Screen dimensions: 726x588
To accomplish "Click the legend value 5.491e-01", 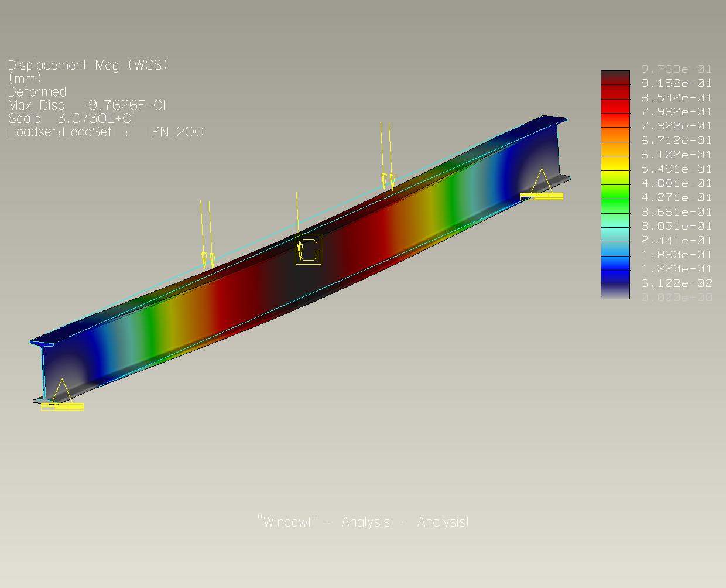I will coord(677,169).
